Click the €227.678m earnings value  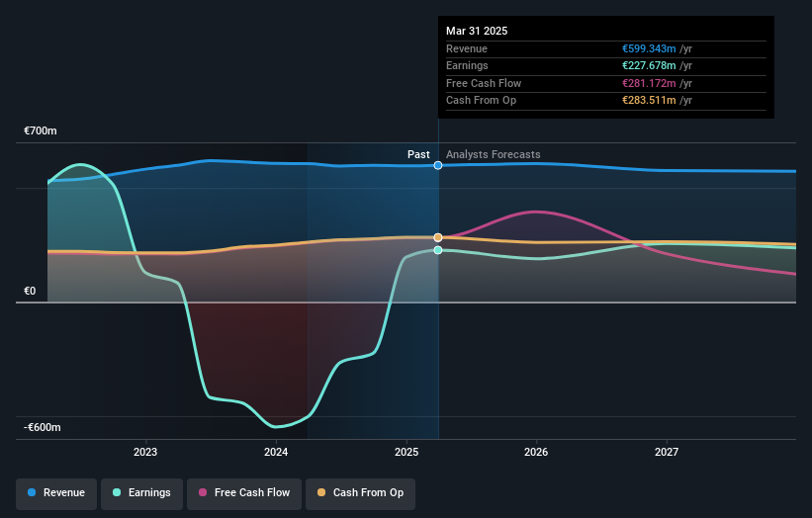coord(649,65)
